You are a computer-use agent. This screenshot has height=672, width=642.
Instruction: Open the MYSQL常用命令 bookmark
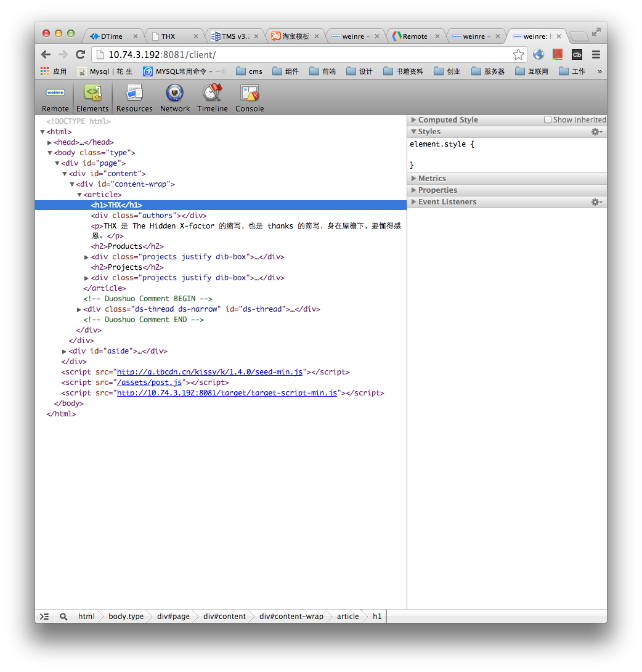click(x=184, y=71)
